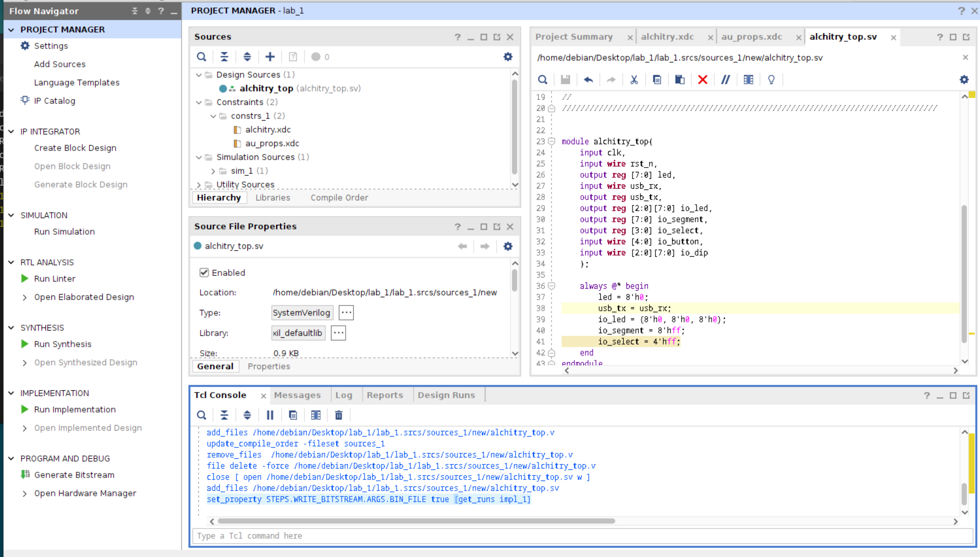Image resolution: width=980 pixels, height=557 pixels.
Task: Click the delete red X editor icon
Action: [x=702, y=80]
